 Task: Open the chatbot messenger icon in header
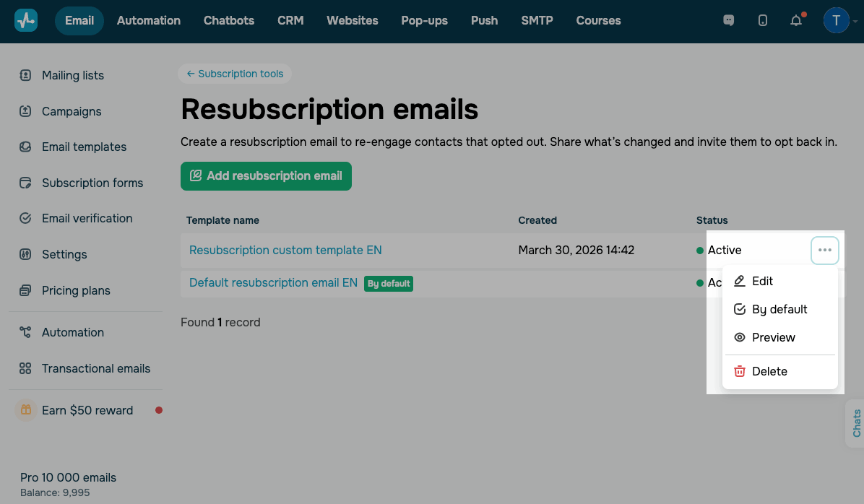pos(728,20)
